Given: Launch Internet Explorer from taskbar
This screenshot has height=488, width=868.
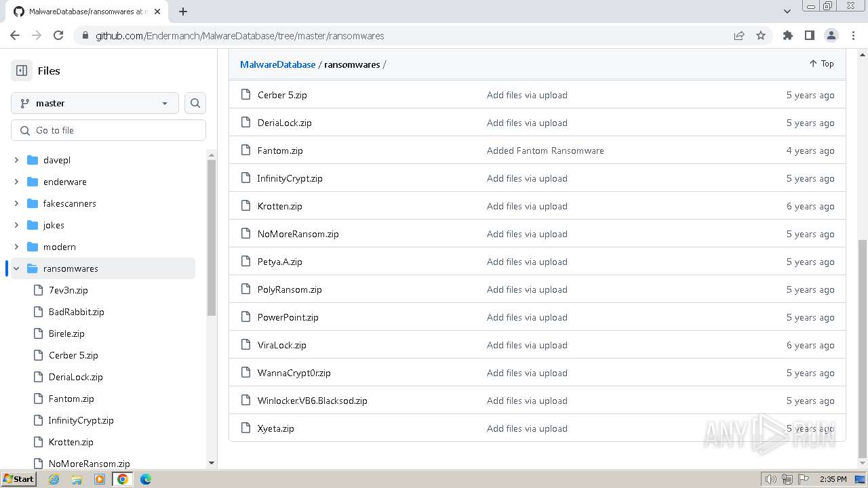Looking at the screenshot, I should [54, 479].
